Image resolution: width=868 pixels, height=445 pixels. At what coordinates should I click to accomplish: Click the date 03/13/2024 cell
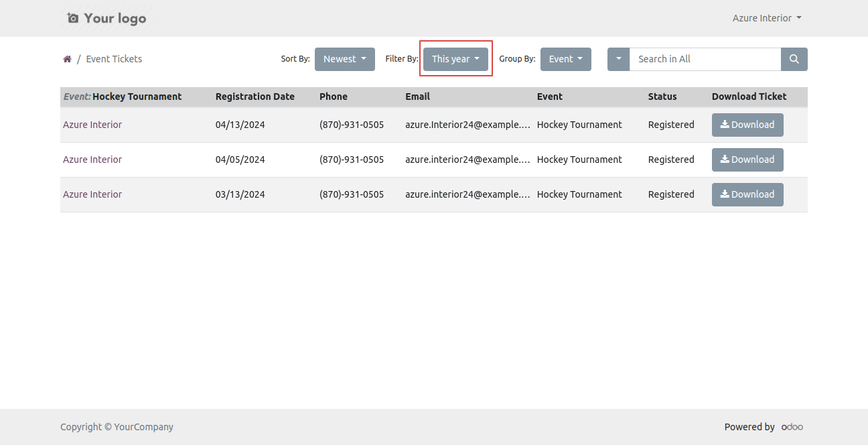pyautogui.click(x=240, y=194)
